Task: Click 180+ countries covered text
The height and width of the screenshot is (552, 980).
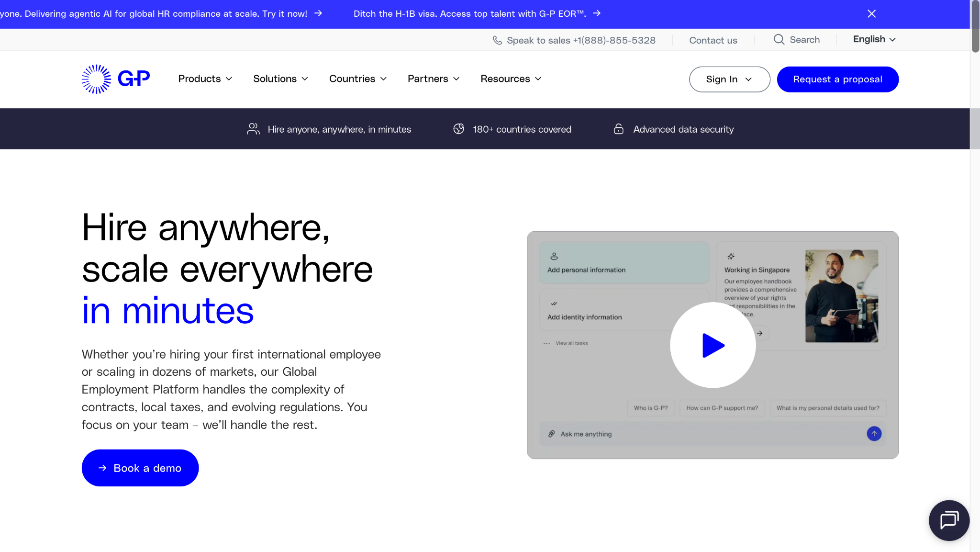Action: 522,129
